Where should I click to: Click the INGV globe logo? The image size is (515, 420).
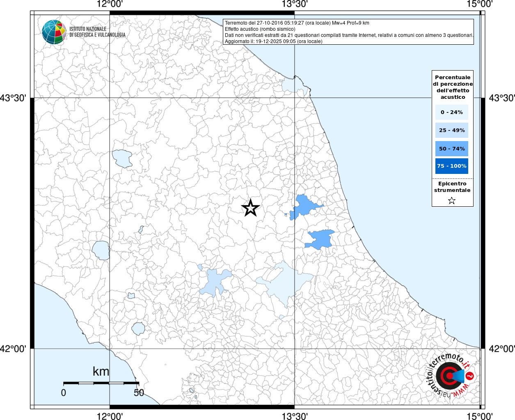click(x=54, y=32)
